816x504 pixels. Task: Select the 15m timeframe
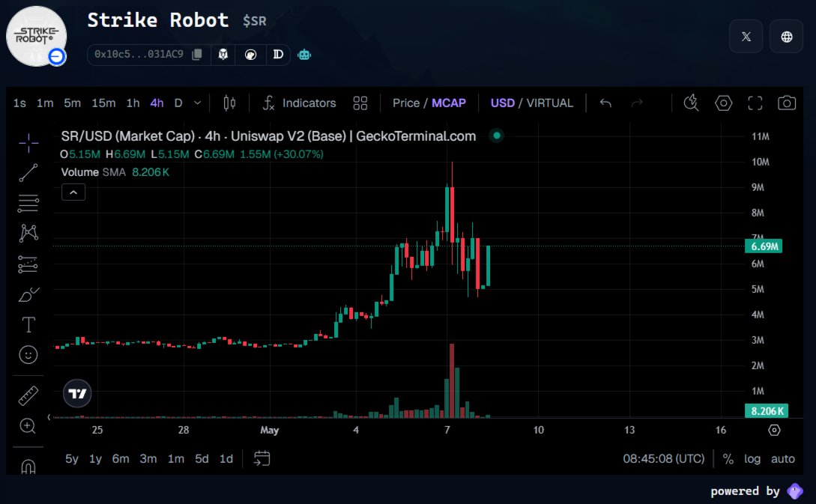tap(103, 103)
